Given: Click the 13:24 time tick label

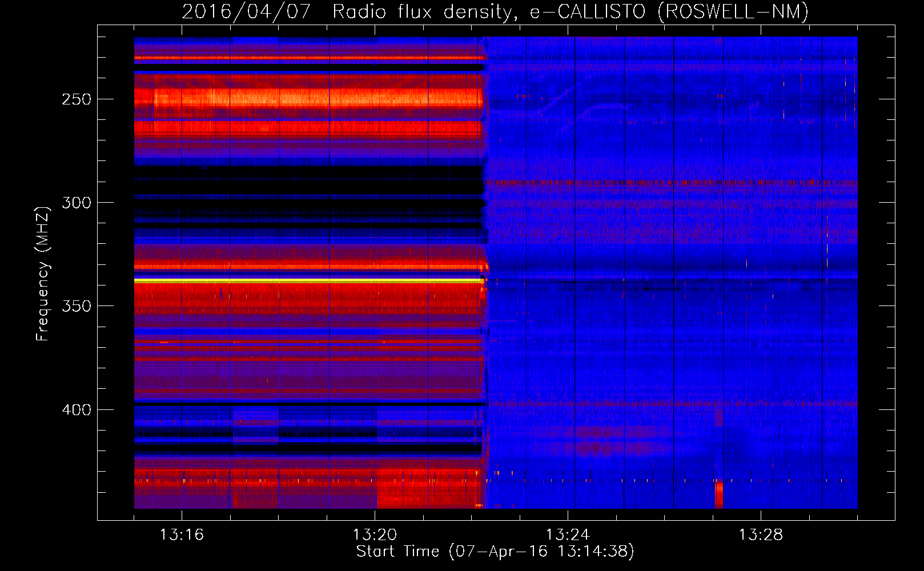Looking at the screenshot, I should (568, 535).
